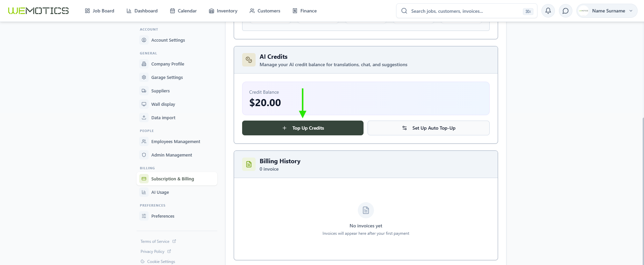Click the Company Profile building icon
644x265 pixels.
coord(144,64)
